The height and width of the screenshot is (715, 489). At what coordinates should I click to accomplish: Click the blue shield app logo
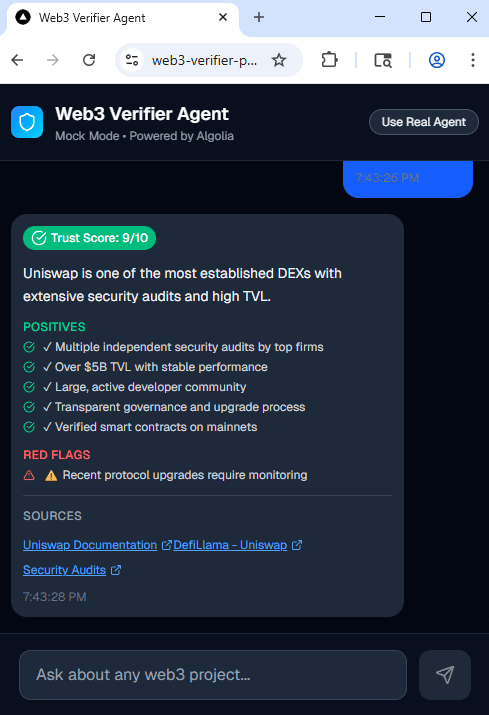click(27, 122)
